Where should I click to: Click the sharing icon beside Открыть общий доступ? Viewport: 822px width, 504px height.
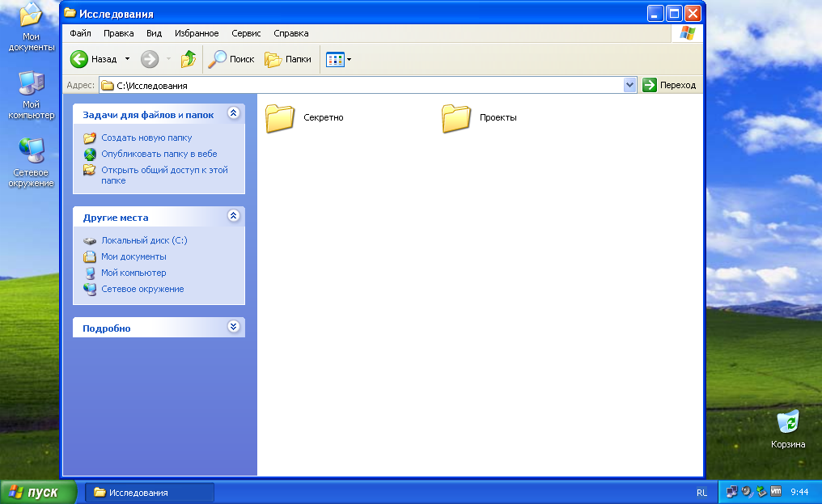90,170
